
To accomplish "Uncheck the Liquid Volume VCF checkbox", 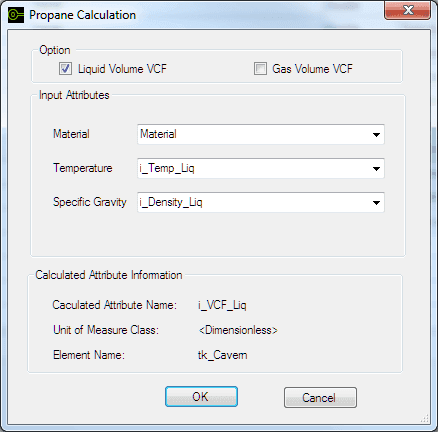I will click(x=65, y=69).
